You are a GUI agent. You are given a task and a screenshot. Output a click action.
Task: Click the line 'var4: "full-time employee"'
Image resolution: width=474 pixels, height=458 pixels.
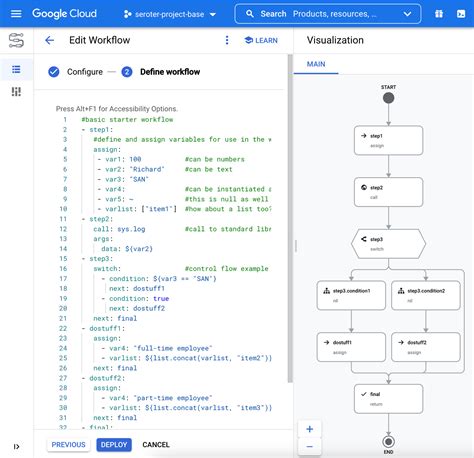[161, 348]
